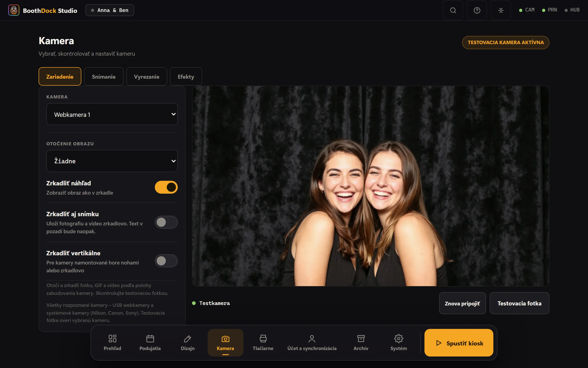
Task: Click the Anna & Ben event chip
Action: (x=110, y=10)
